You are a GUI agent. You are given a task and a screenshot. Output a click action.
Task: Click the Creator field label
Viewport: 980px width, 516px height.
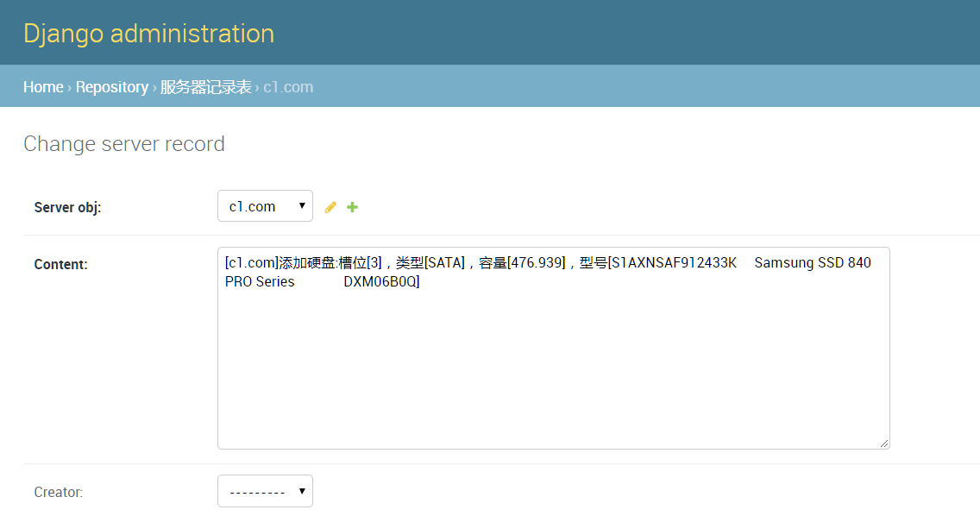click(58, 492)
